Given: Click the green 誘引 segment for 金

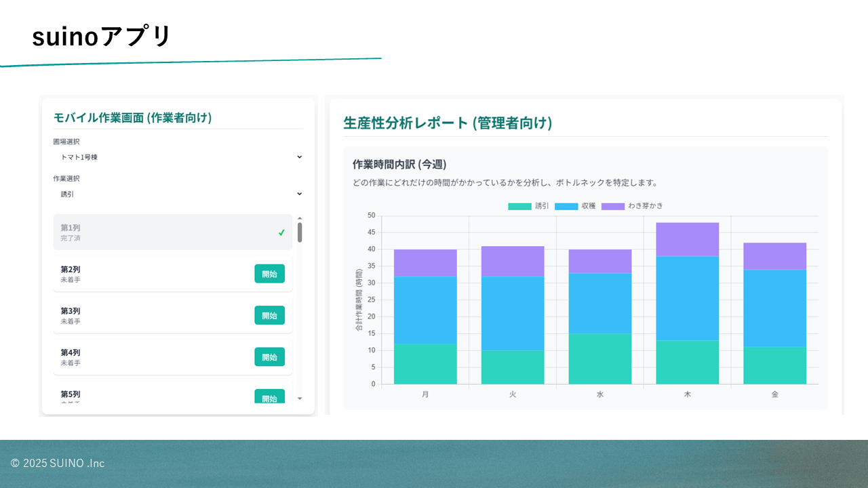Looking at the screenshot, I should (775, 366).
